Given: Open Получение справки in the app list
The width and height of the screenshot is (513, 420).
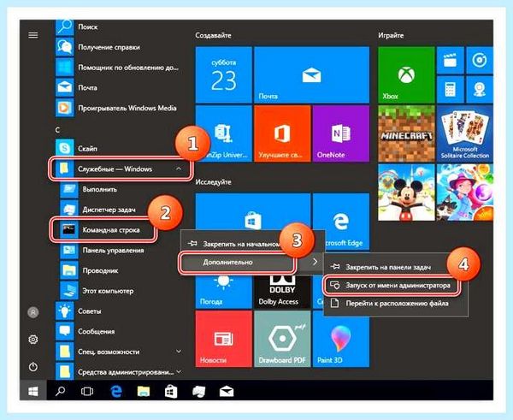Looking at the screenshot, I should point(118,47).
